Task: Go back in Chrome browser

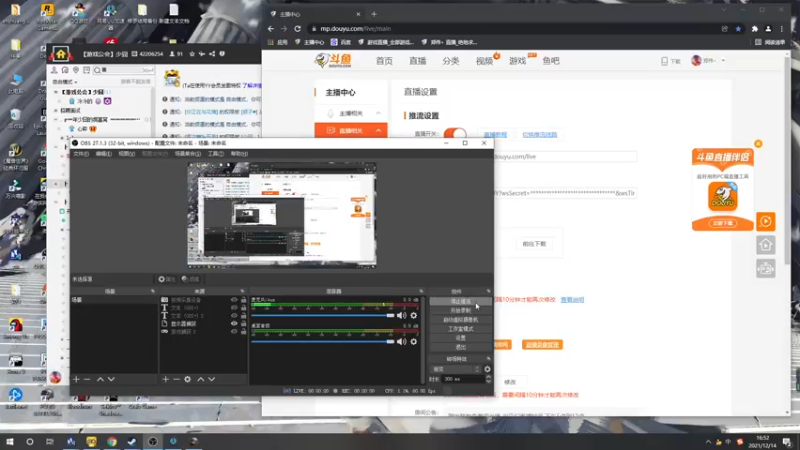Action: [x=271, y=29]
